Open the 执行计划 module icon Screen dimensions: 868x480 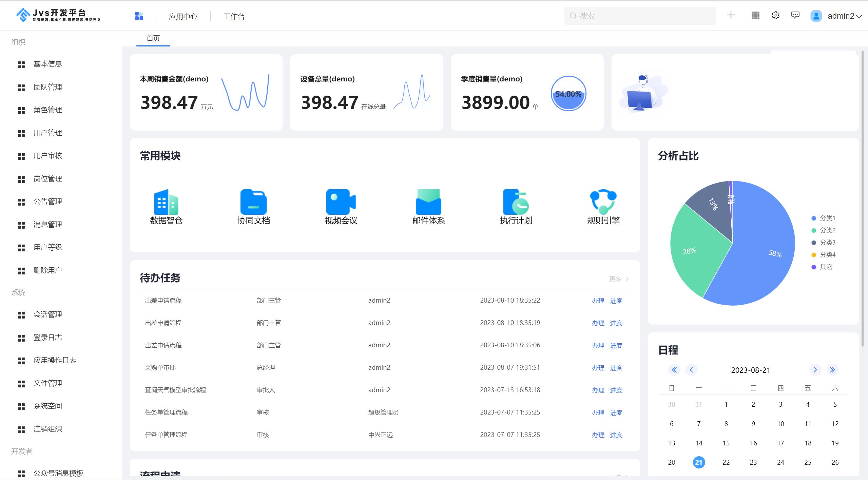[516, 202]
